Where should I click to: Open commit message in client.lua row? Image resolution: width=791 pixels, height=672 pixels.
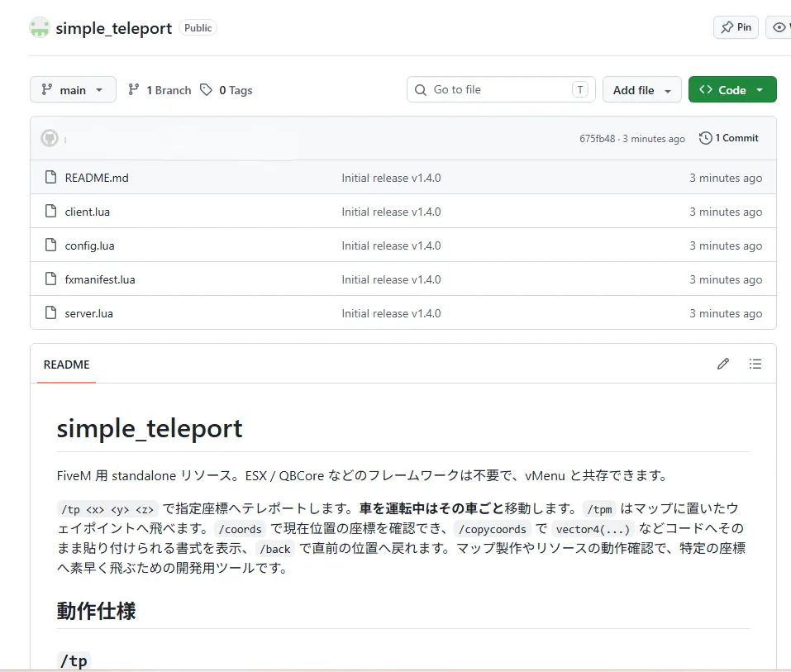(x=391, y=212)
